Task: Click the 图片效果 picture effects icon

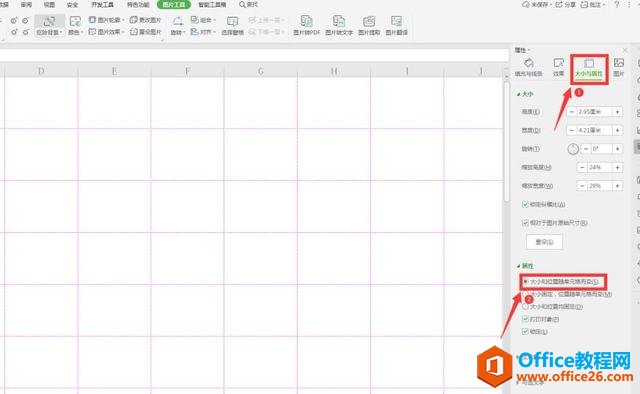Action: coord(92,31)
